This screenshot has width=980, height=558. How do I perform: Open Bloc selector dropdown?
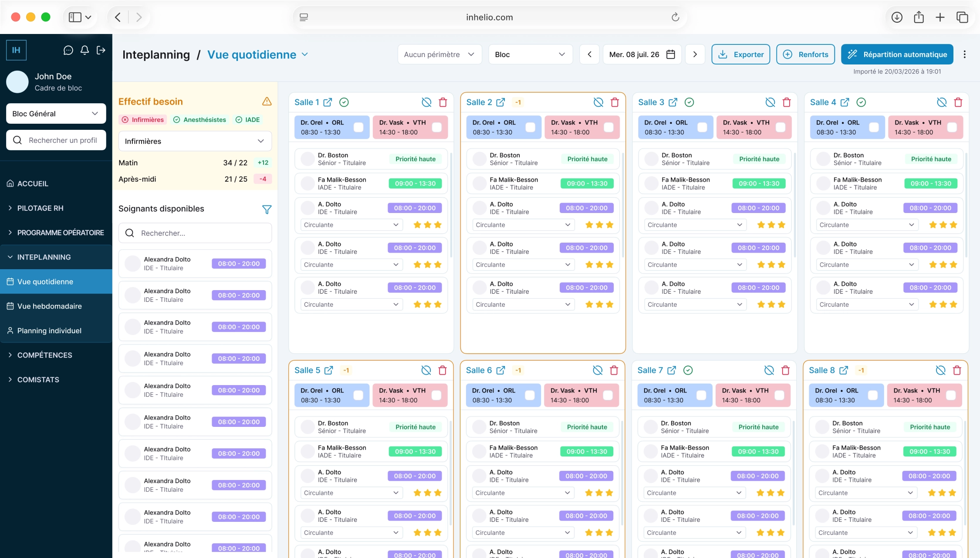click(530, 54)
